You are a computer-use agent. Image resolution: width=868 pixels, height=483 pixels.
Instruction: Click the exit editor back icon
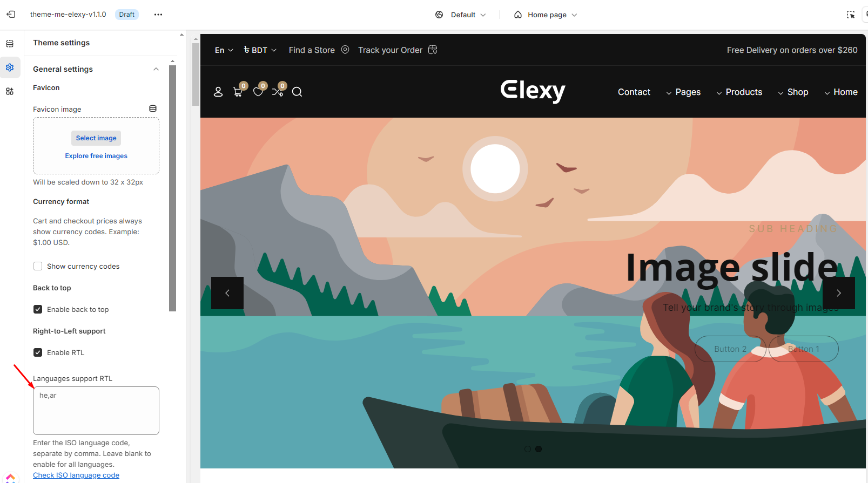(11, 15)
